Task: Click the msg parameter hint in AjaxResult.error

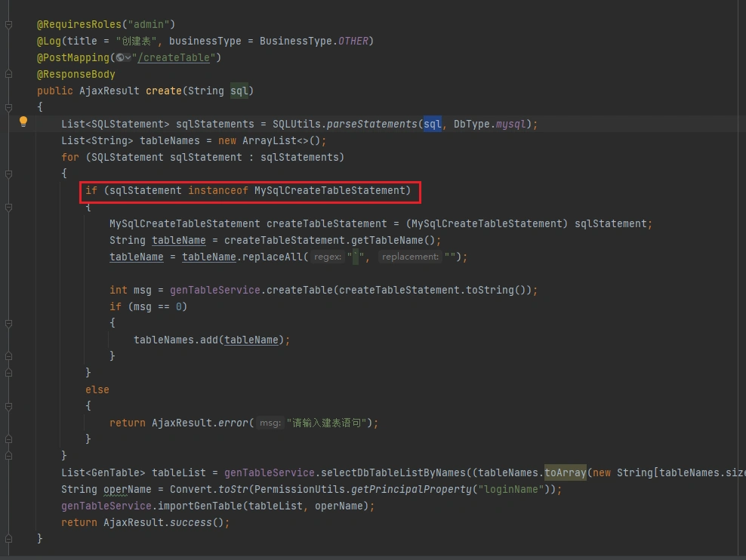Action: coord(270,423)
